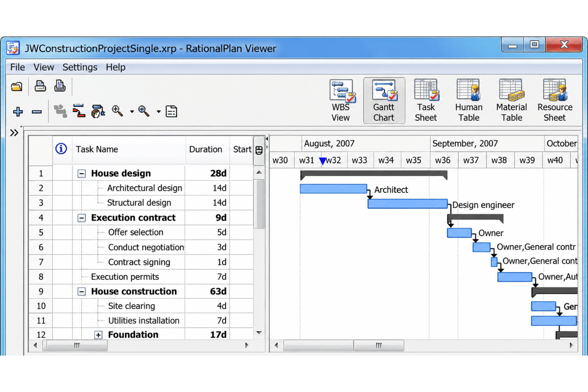
Task: Expand the side panel with the double-chevron
Action: [14, 133]
